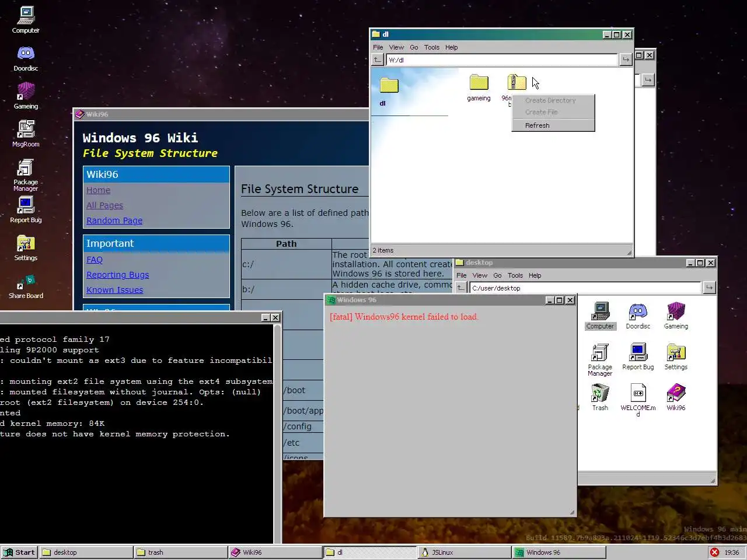Follow the Home link in Wiki96
747x560 pixels.
[98, 190]
